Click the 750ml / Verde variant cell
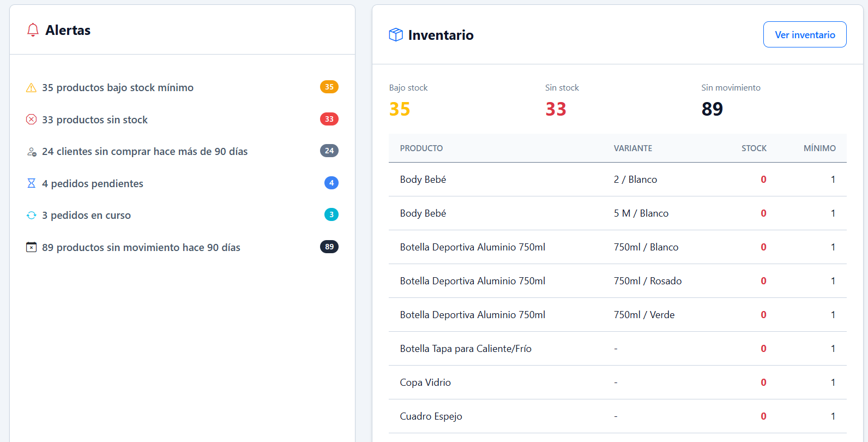Image resolution: width=868 pixels, height=442 pixels. click(644, 315)
